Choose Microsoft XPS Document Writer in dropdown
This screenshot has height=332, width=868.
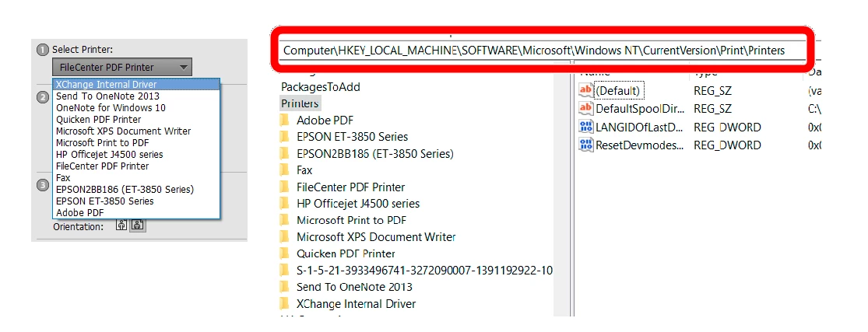(137, 131)
